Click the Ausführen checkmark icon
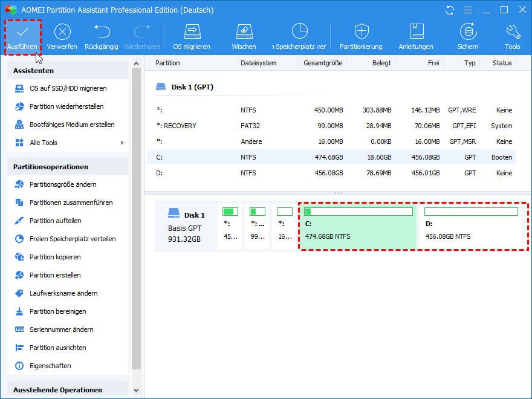Screen dimensions: 532x399 (23, 32)
